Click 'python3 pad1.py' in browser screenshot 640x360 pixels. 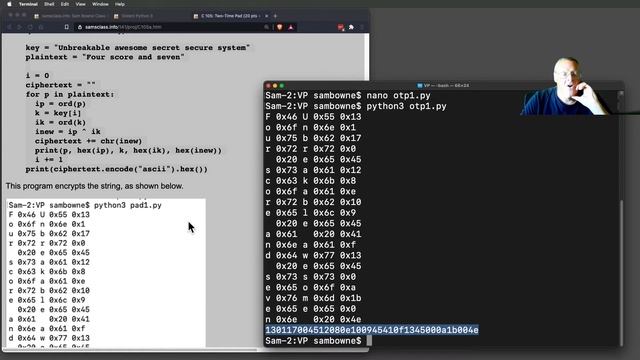tap(128, 205)
